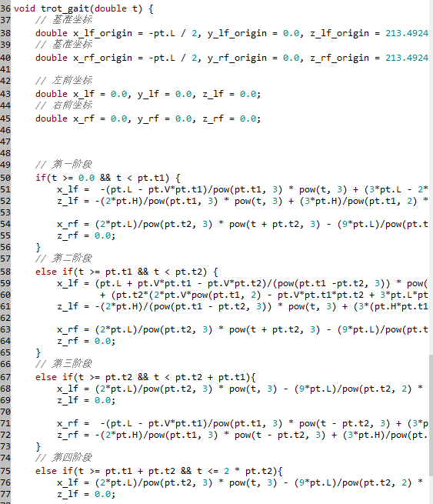Click the comment on line 66

tap(64, 363)
